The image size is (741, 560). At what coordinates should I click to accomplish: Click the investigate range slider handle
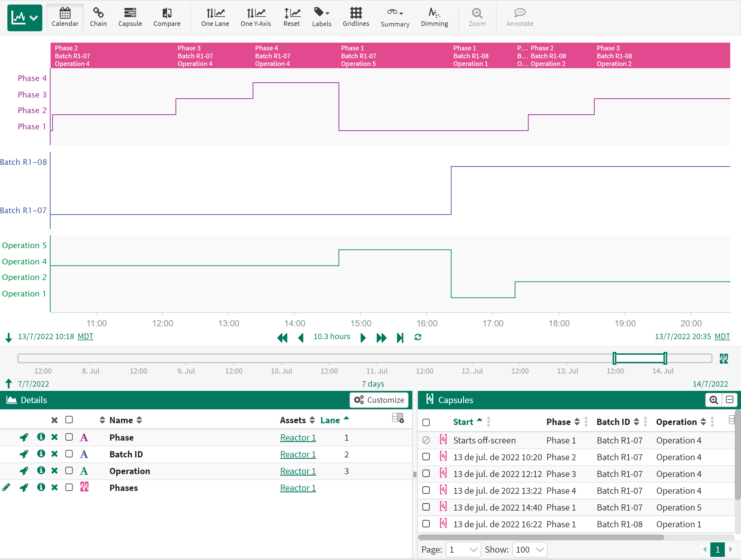[x=615, y=358]
